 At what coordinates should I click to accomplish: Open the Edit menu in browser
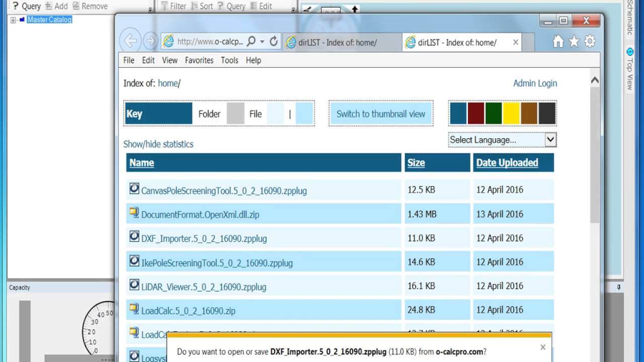click(x=148, y=60)
